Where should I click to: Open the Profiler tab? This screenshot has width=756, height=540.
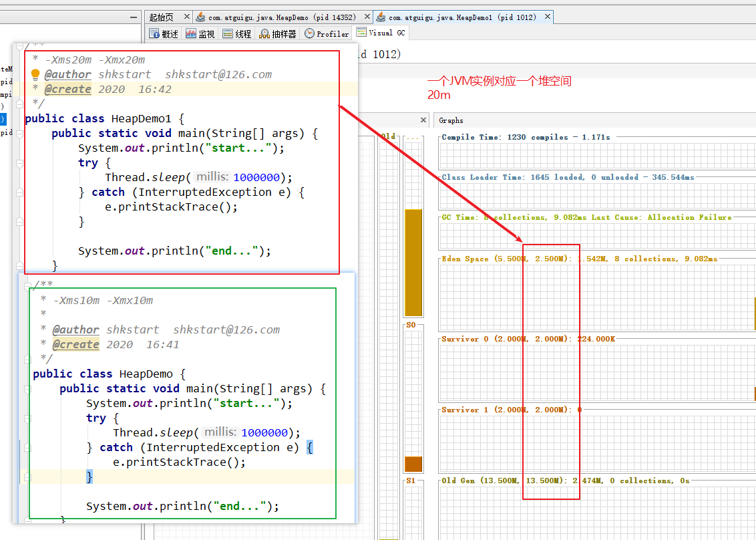pos(327,34)
